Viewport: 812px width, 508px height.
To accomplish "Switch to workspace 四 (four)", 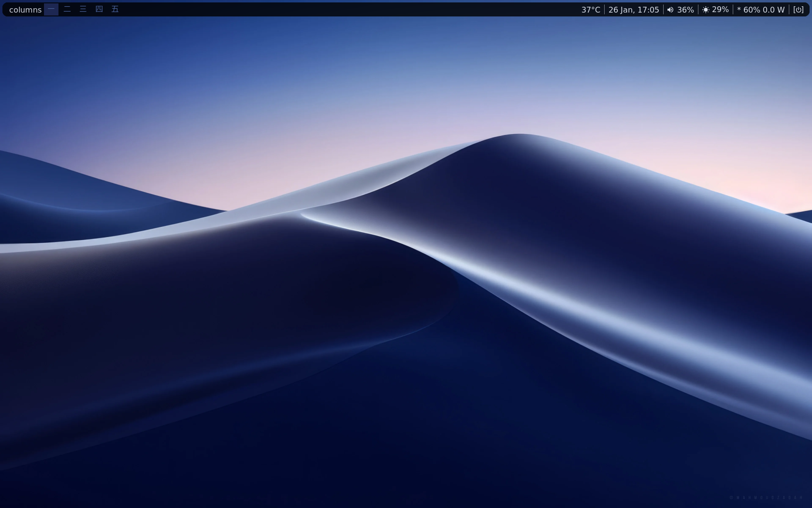I will coord(99,9).
